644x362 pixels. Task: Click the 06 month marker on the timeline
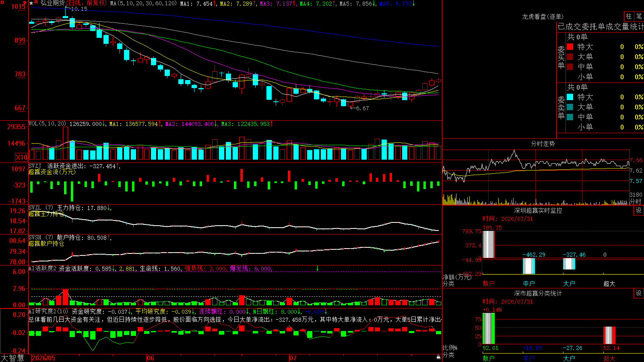click(x=150, y=358)
